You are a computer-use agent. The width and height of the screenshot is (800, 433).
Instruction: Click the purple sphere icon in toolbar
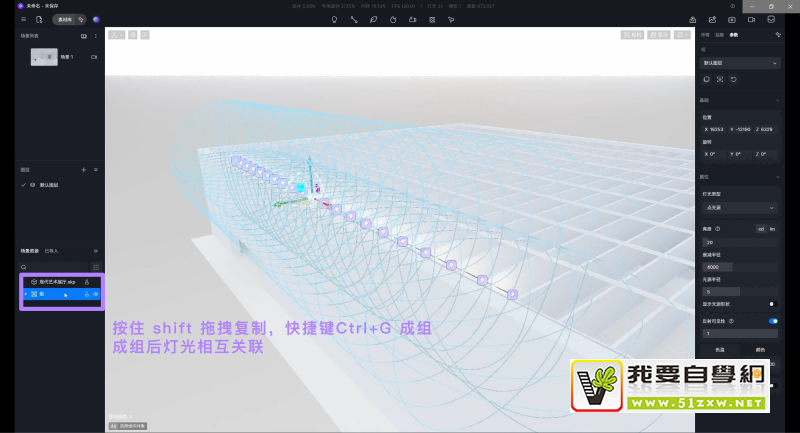[96, 19]
